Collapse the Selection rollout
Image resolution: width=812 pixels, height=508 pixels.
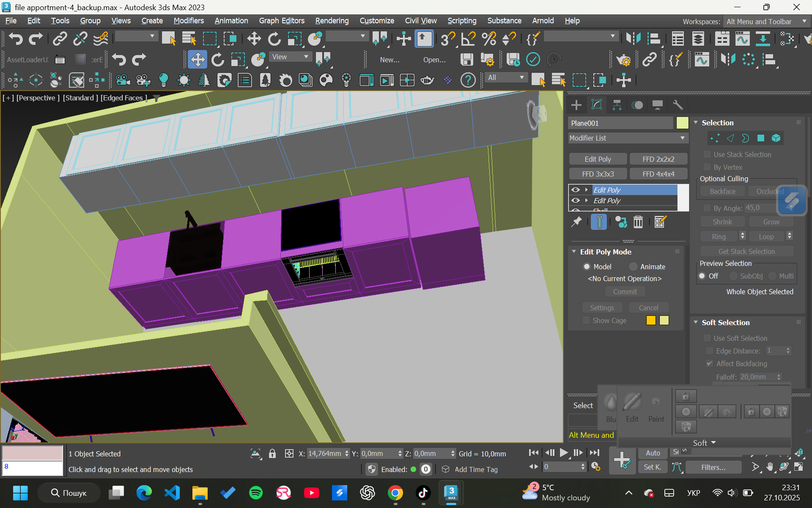[696, 122]
